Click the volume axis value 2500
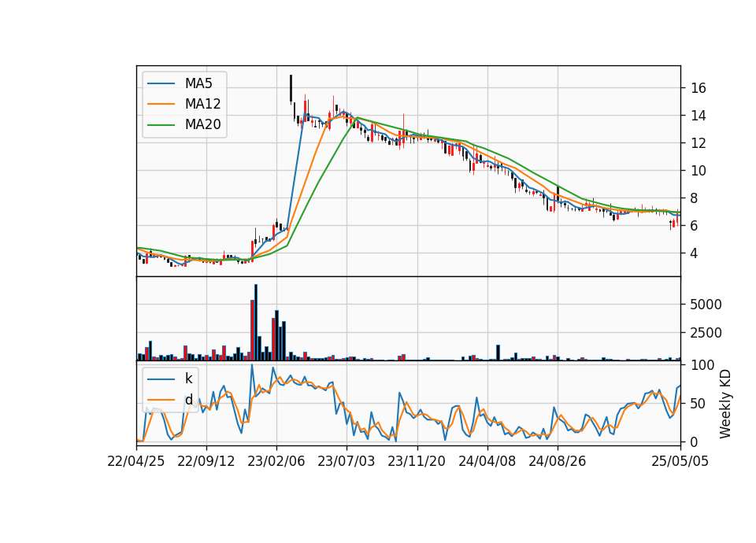Image resolution: width=756 pixels, height=543 pixels. (706, 333)
